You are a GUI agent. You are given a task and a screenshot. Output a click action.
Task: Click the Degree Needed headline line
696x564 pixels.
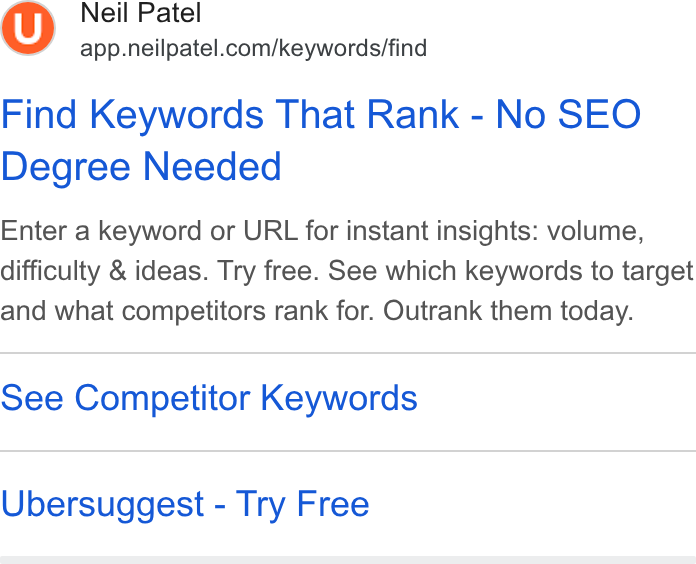tap(141, 166)
